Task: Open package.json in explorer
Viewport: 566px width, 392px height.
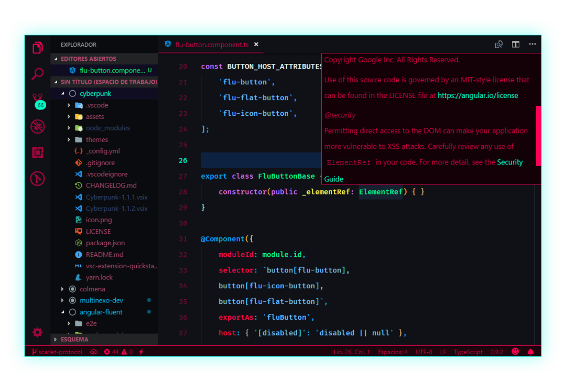Action: [x=104, y=243]
